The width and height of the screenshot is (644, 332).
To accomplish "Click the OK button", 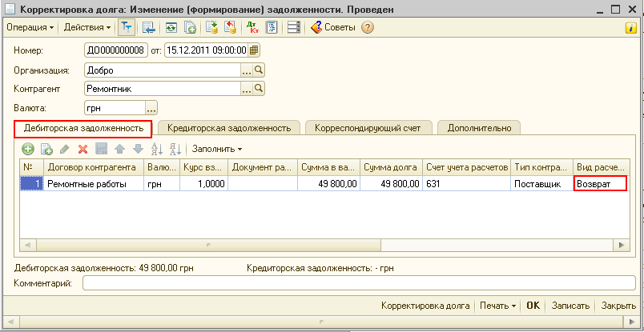I will click(x=533, y=306).
